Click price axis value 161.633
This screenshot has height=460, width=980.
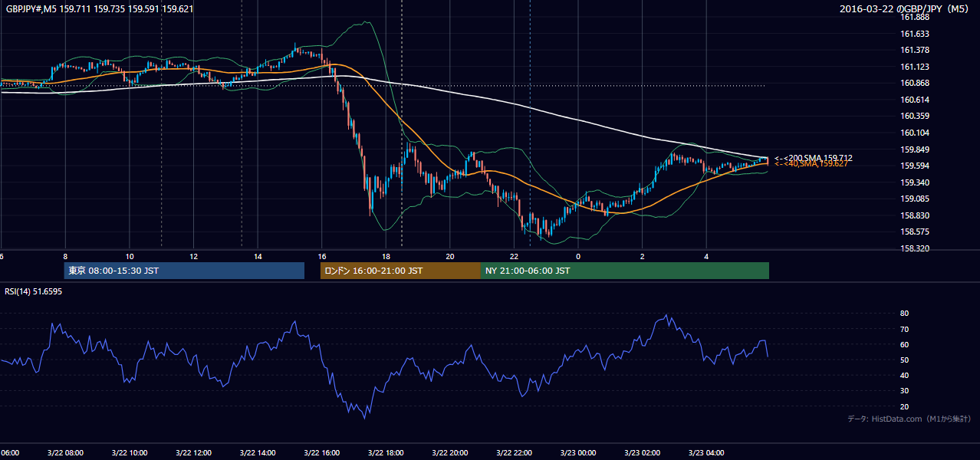(x=914, y=34)
